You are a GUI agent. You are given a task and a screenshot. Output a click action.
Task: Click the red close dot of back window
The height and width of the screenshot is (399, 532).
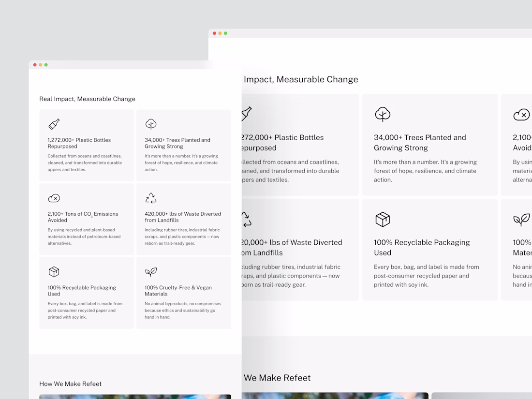point(214,33)
